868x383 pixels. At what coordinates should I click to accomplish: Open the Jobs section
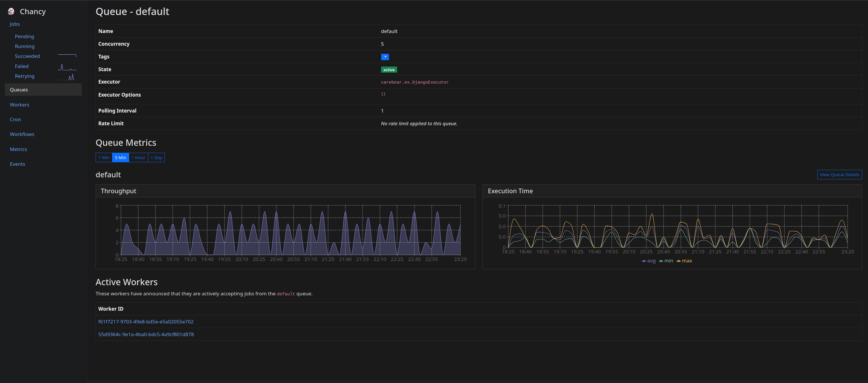[15, 24]
